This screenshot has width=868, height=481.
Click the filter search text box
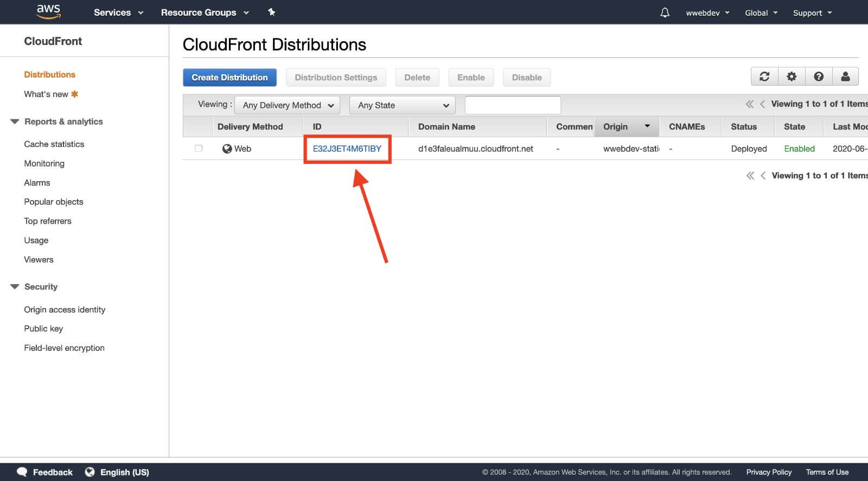[x=513, y=105]
